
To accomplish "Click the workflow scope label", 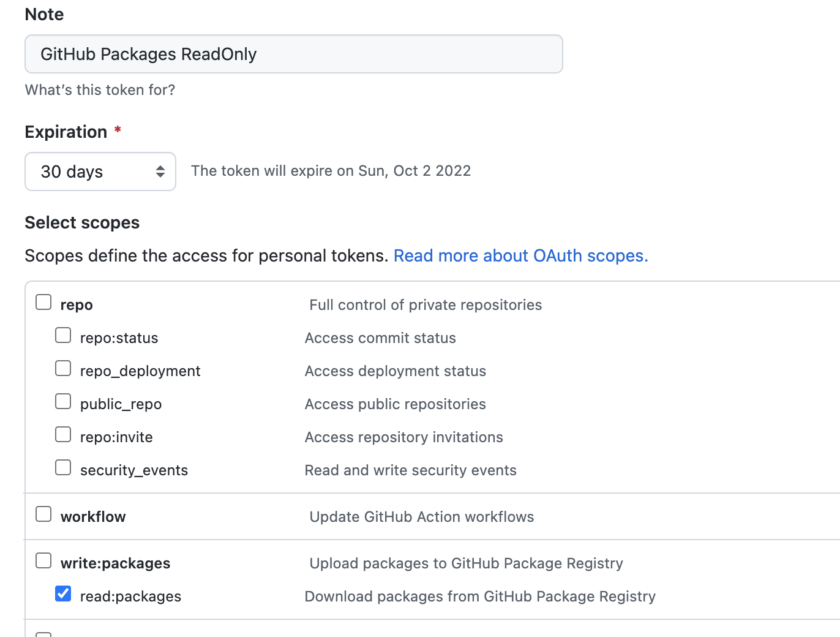I will click(x=93, y=517).
